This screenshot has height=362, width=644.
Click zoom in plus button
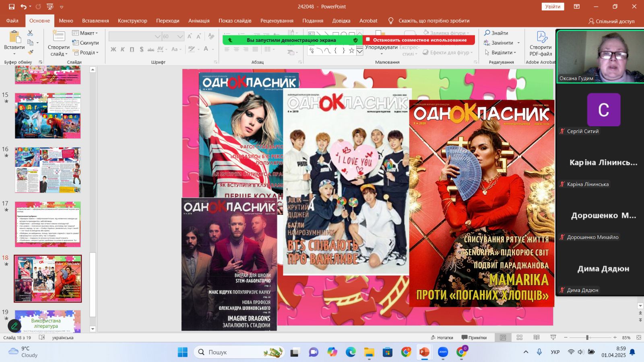click(x=615, y=337)
